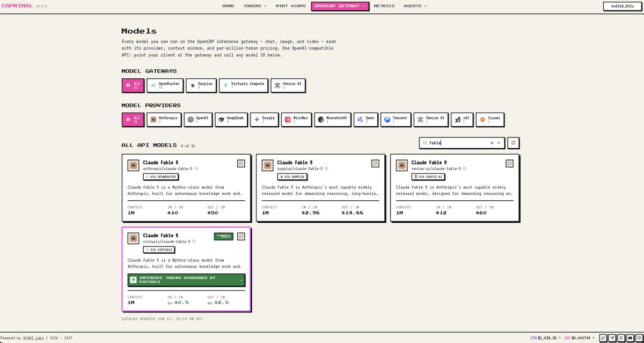Select All under Model Gateways
644x343 pixels.
133,85
